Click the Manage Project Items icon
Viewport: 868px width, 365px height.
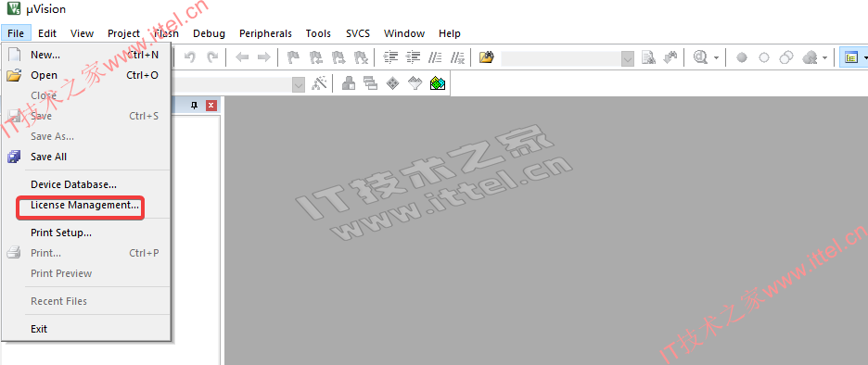(348, 83)
